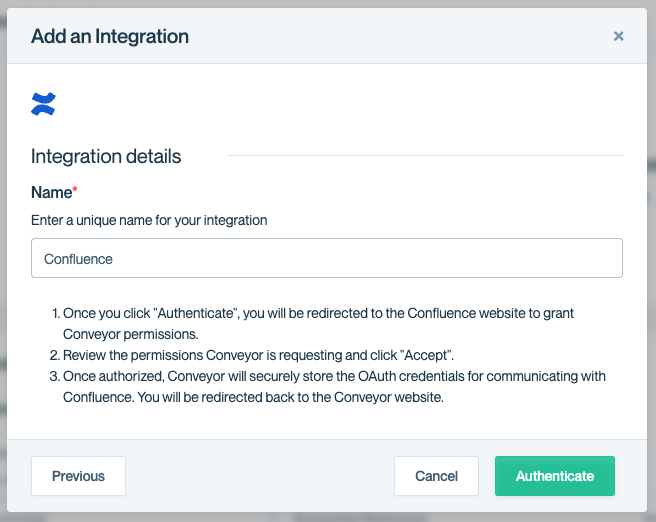Click the "Add an Integration" dialog title
This screenshot has height=522, width=656.
point(110,36)
